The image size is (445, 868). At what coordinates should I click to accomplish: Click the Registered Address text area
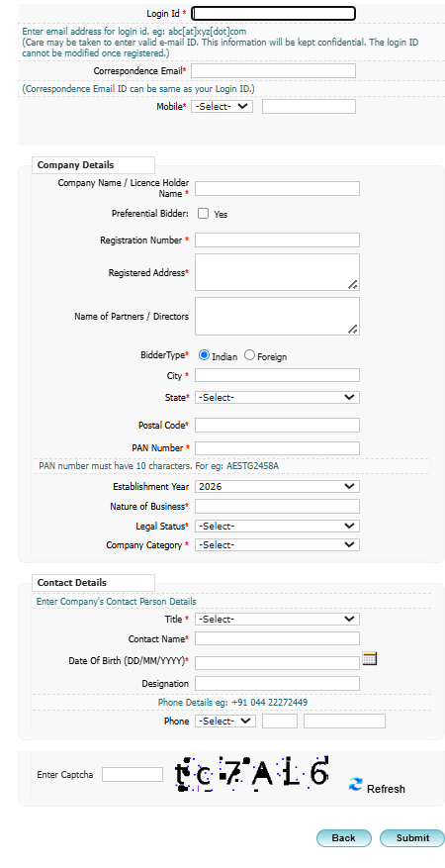click(277, 272)
